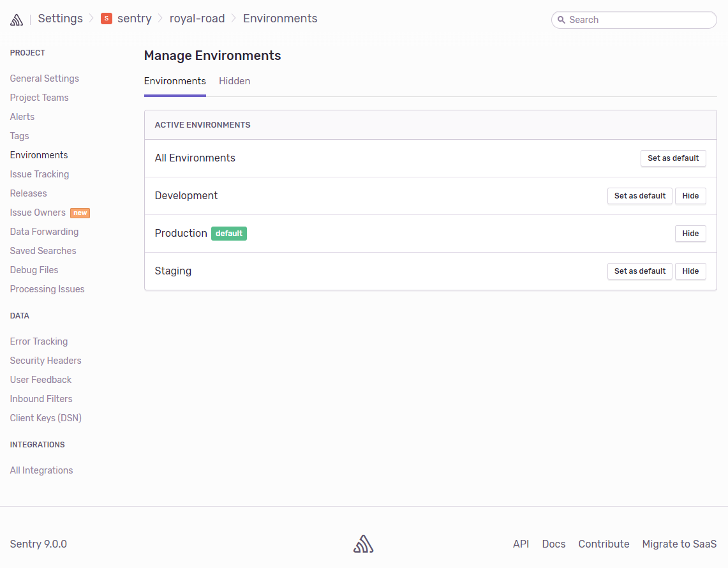Screen dimensions: 728x568
Task: Open Inbound Filters settings
Action: pos(41,399)
